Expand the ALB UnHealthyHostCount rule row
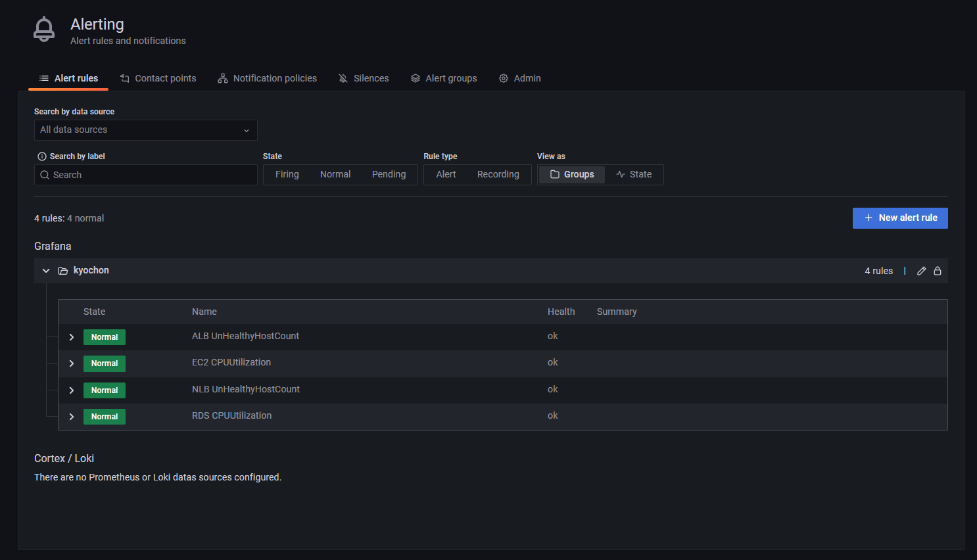Screen dimensions: 977x560 click(72, 337)
